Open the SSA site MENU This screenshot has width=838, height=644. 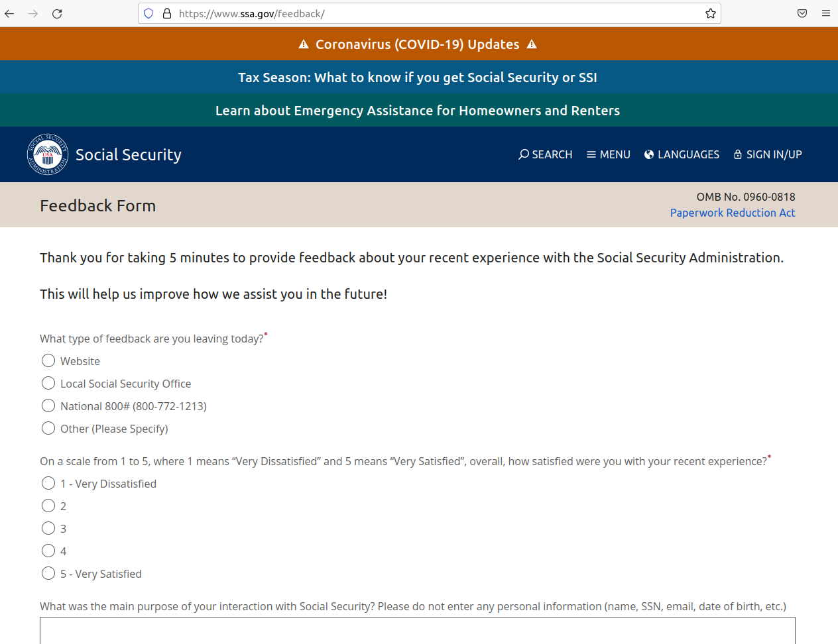pos(608,154)
